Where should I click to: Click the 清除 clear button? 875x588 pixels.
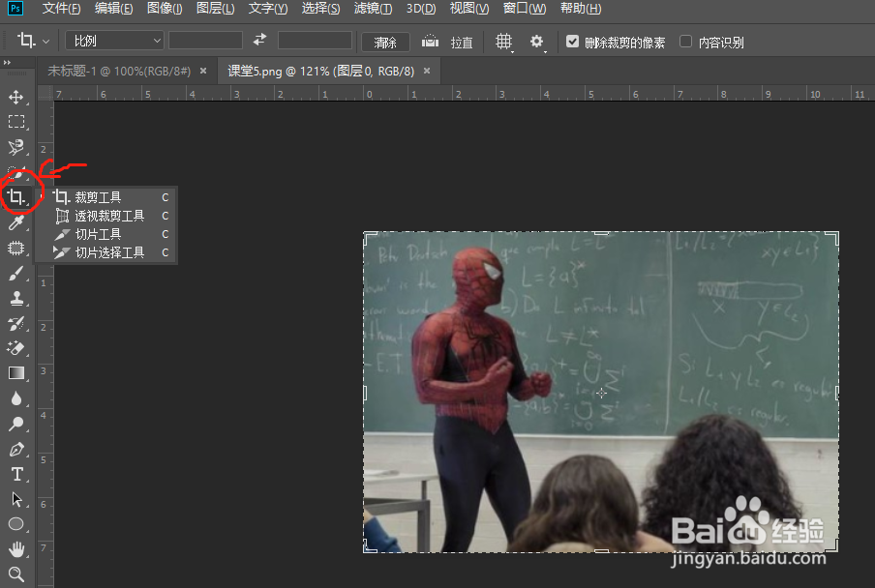(x=385, y=43)
